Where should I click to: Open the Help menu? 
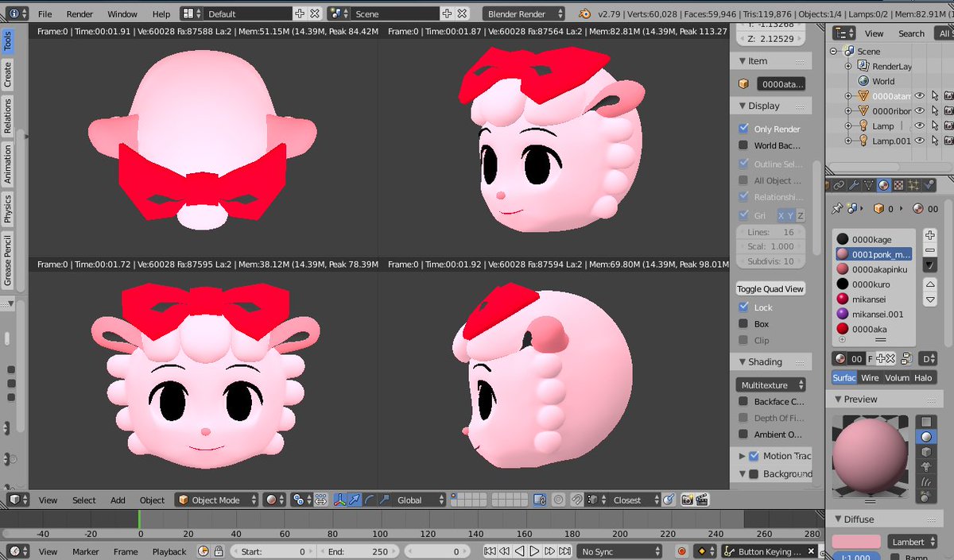pos(161,14)
